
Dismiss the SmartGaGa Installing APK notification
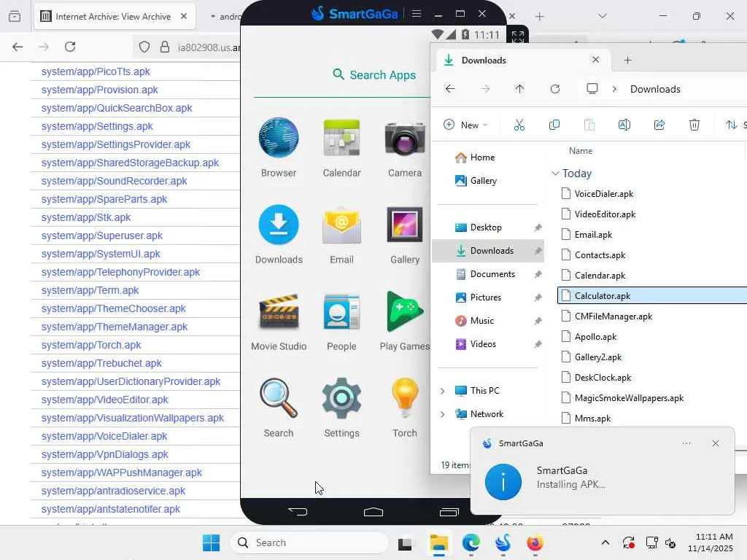click(x=716, y=443)
